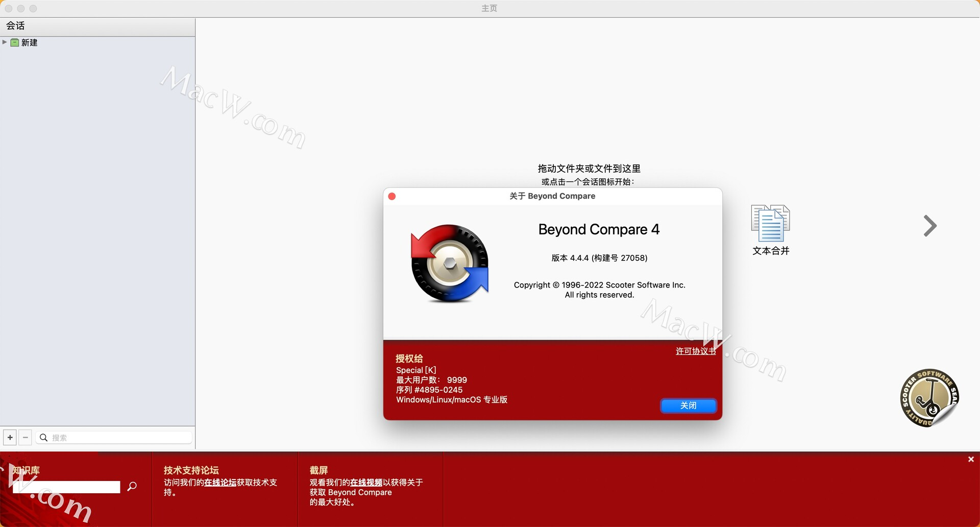
Task: Close the About dialog with 关闭 button
Action: pyautogui.click(x=689, y=405)
